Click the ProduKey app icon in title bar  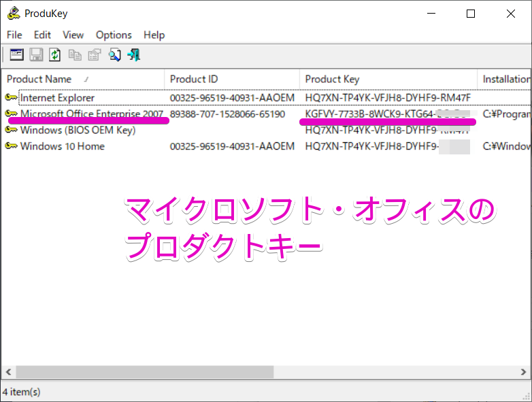coord(14,13)
